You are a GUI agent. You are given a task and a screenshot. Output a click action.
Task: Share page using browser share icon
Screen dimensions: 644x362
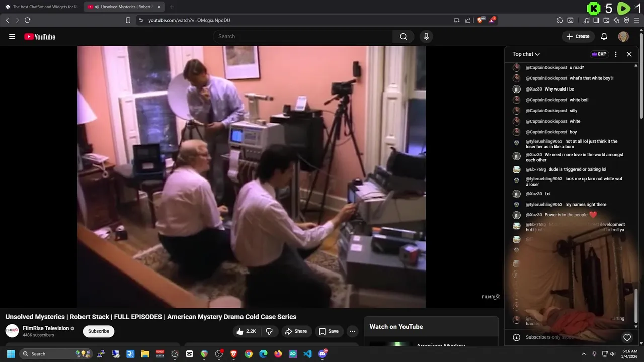click(x=468, y=20)
